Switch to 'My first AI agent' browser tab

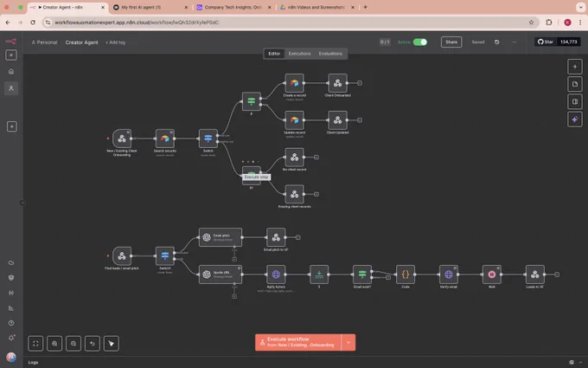pyautogui.click(x=150, y=7)
